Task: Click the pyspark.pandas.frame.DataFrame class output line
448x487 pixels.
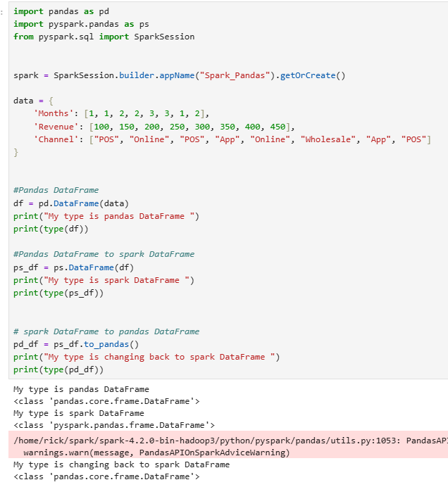Action: (114, 425)
